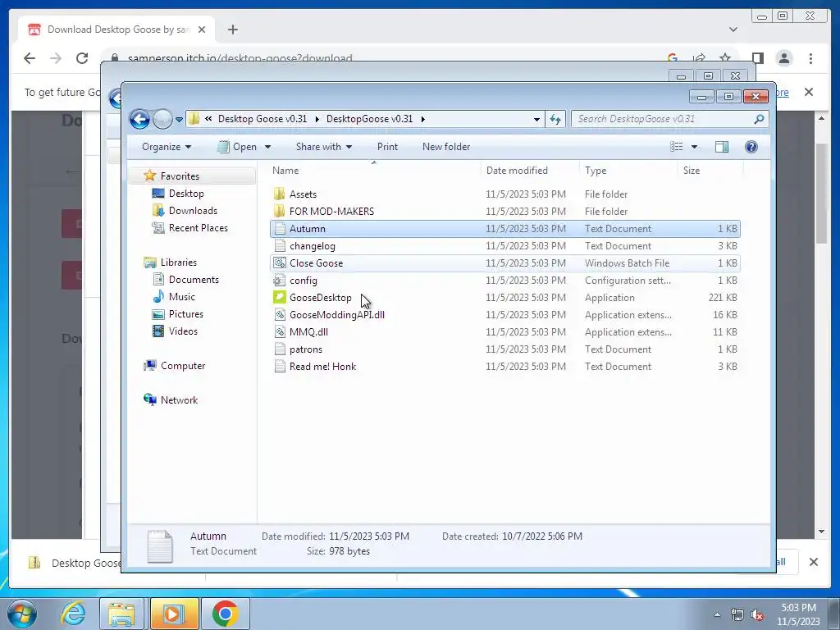
Task: Open Downloads in the Favorites list
Action: click(x=193, y=211)
